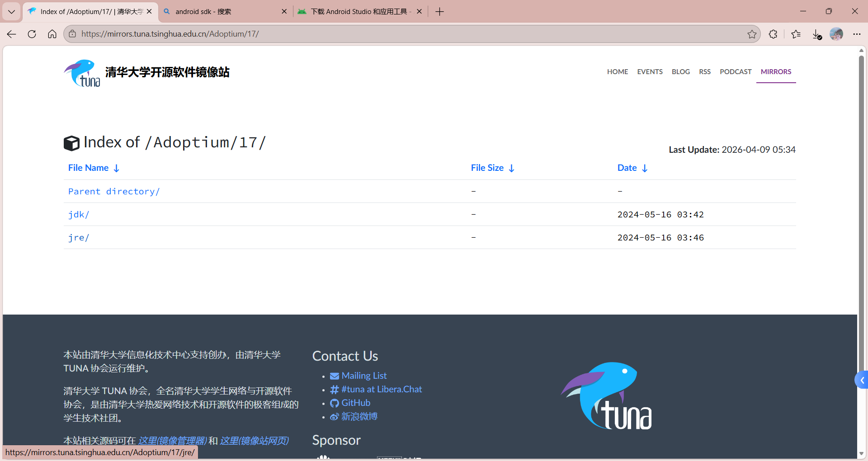This screenshot has width=868, height=461.
Task: Open the browser Settings and more menu
Action: [857, 34]
